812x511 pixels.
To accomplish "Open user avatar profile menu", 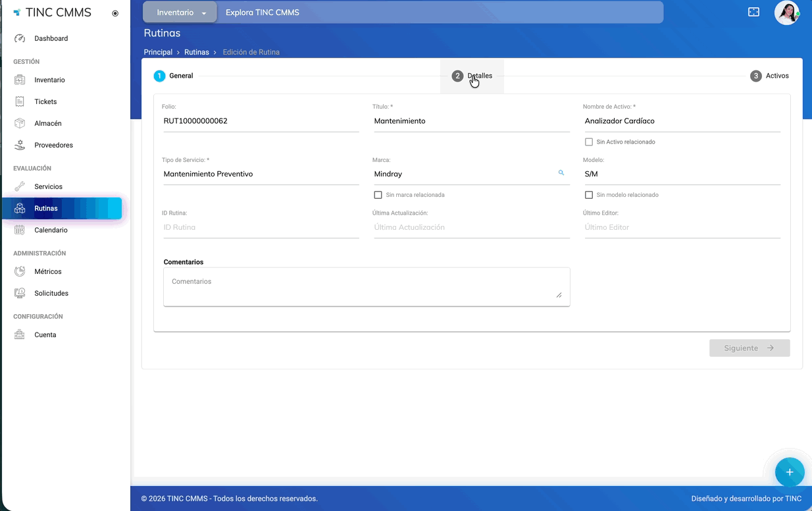I will point(786,13).
